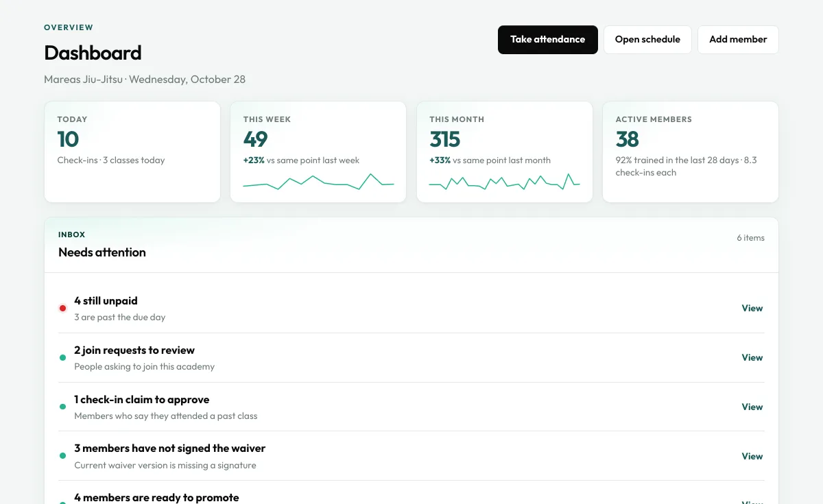The height and width of the screenshot is (504, 823).
Task: Click the INBOX label
Action: pyautogui.click(x=72, y=235)
